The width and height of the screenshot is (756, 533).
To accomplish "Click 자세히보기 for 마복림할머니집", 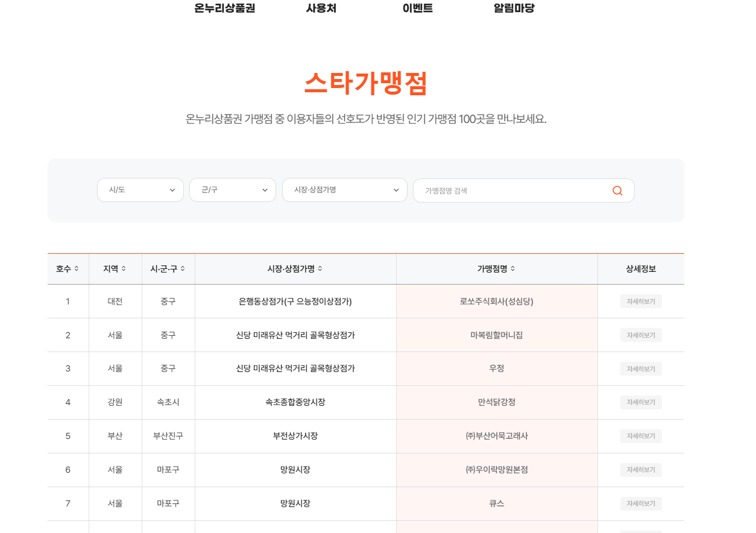I will point(640,335).
